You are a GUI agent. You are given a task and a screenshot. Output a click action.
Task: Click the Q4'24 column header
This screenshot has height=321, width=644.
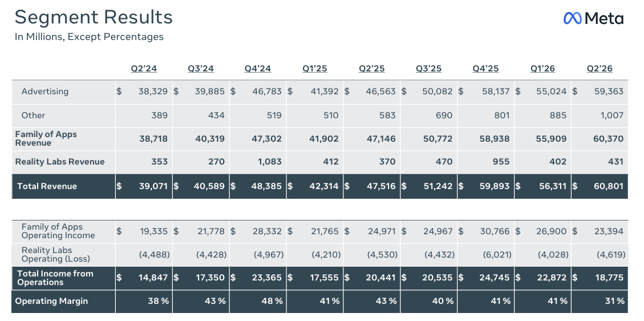[x=258, y=69]
